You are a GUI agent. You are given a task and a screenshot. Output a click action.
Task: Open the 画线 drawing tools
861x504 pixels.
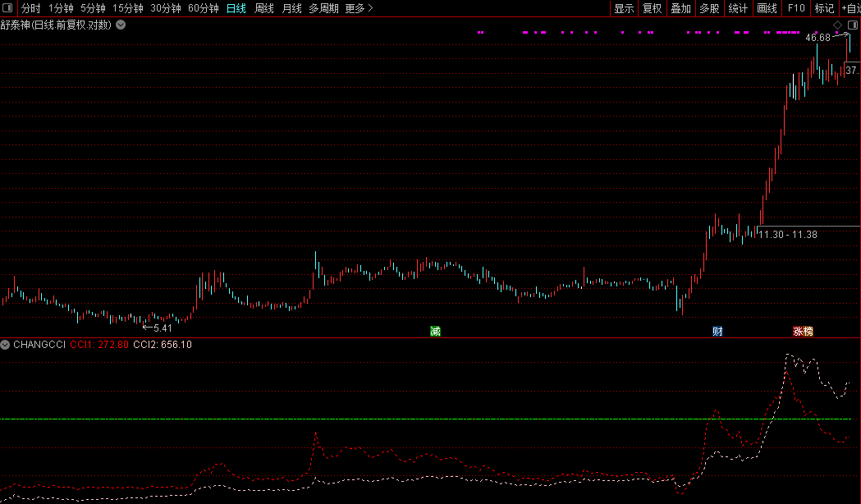(767, 8)
